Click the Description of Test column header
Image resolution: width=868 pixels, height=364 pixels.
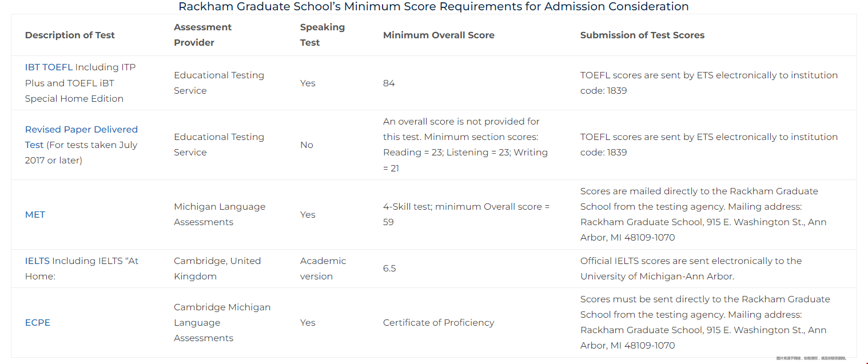[70, 35]
